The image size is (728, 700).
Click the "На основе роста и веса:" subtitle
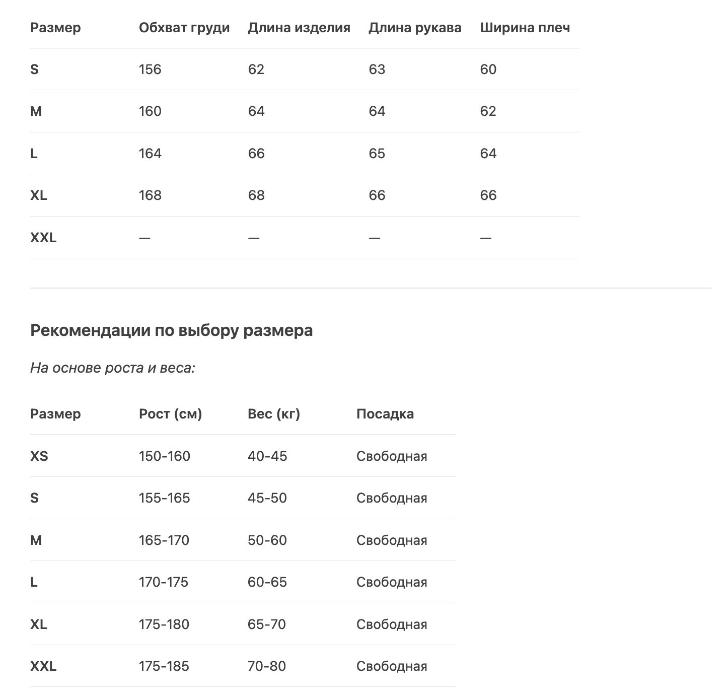pos(112,368)
